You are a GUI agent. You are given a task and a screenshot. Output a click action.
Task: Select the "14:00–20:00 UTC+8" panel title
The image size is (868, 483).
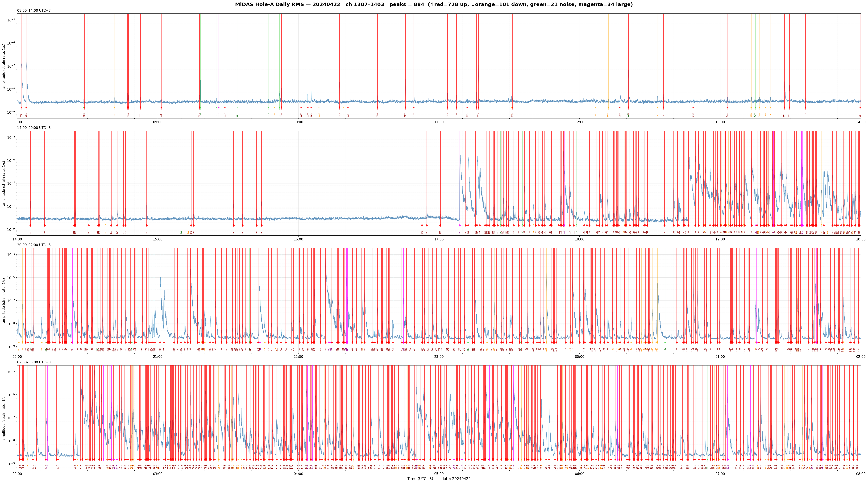point(34,128)
